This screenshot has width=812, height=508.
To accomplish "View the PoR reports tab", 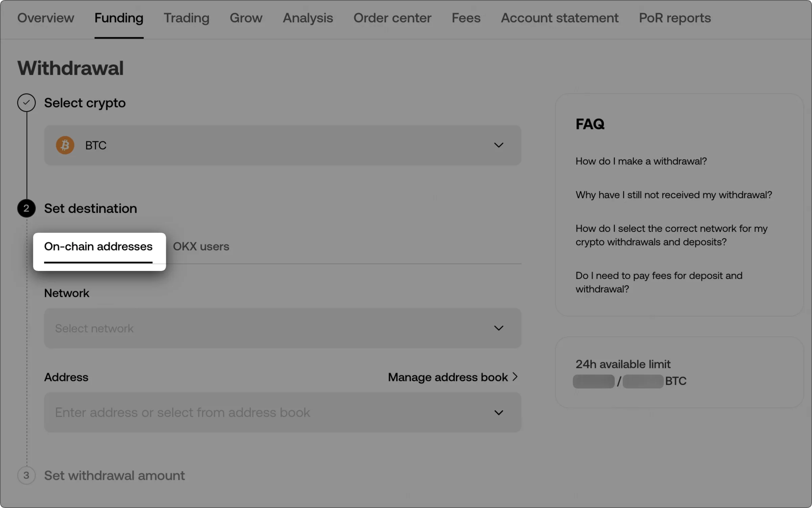I will (675, 18).
